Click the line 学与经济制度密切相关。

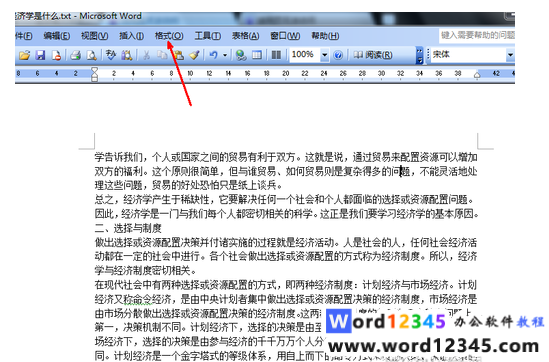146,270
